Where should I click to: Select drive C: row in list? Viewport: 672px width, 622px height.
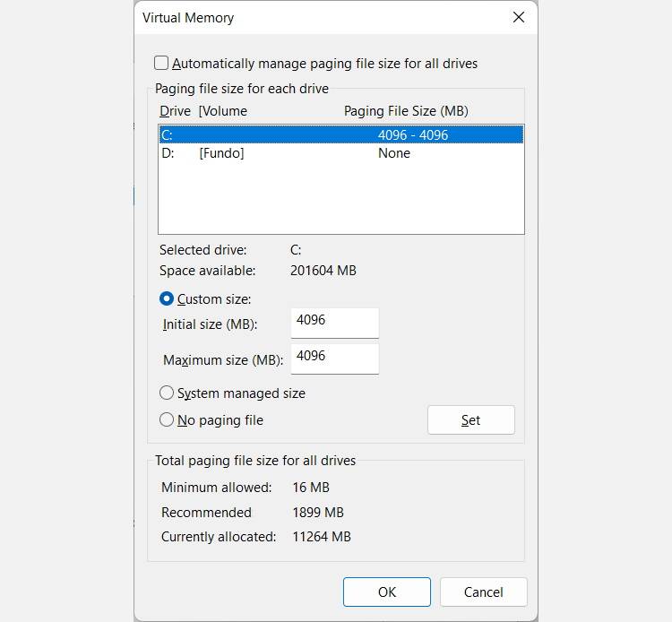point(341,134)
